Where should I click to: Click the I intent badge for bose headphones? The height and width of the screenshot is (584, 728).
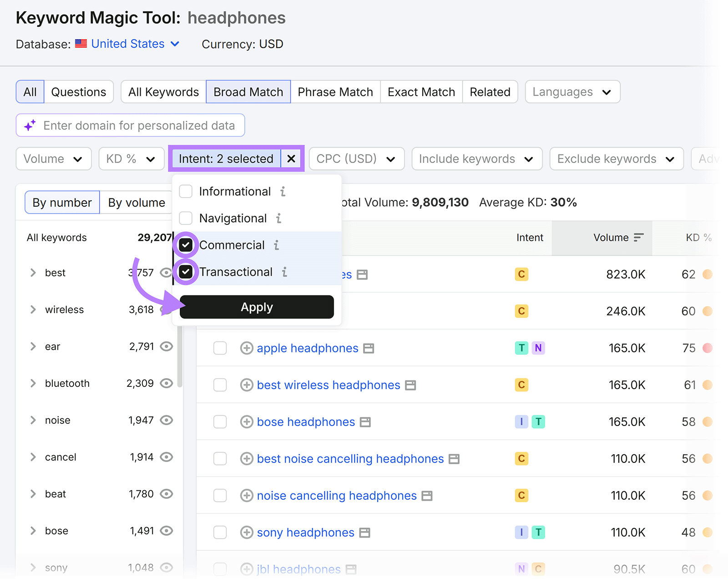(x=521, y=422)
